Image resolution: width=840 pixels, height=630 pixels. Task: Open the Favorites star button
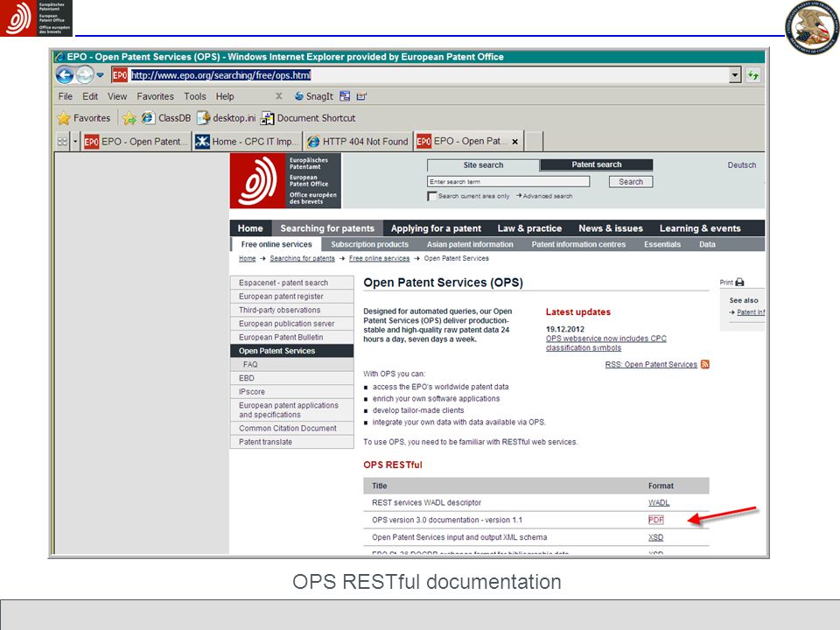[x=84, y=118]
